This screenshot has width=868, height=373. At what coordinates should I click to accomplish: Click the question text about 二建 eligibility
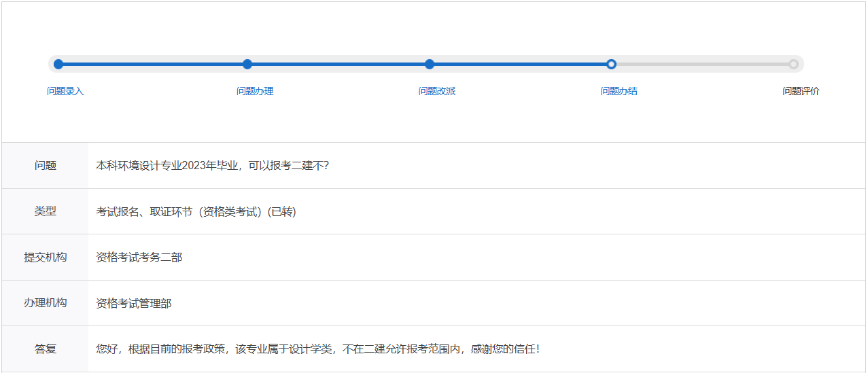pyautogui.click(x=213, y=166)
